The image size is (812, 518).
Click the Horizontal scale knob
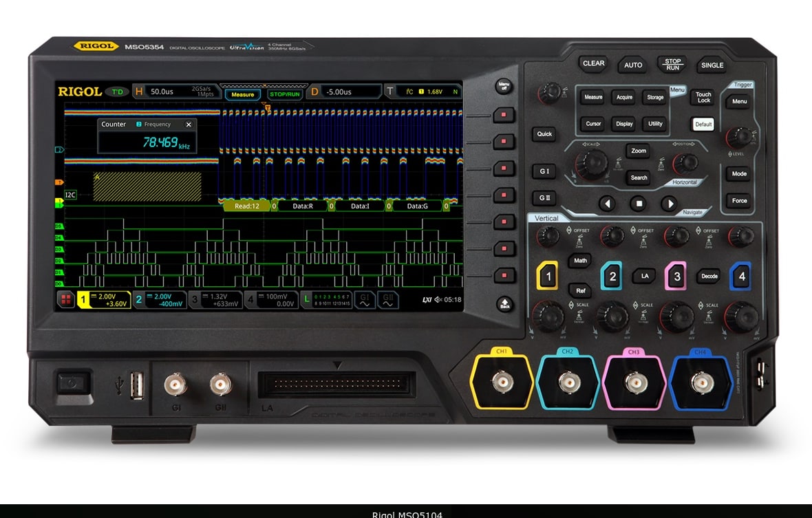(591, 164)
